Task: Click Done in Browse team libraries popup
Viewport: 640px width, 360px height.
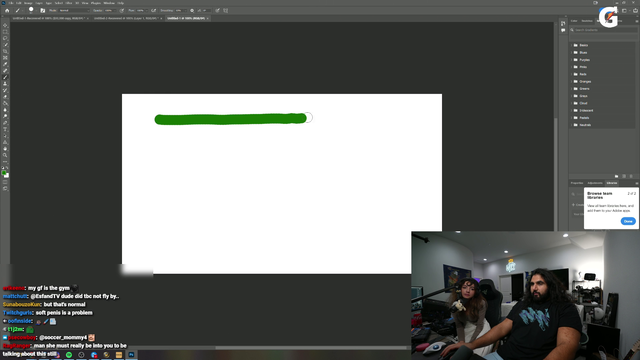Action: [x=628, y=221]
